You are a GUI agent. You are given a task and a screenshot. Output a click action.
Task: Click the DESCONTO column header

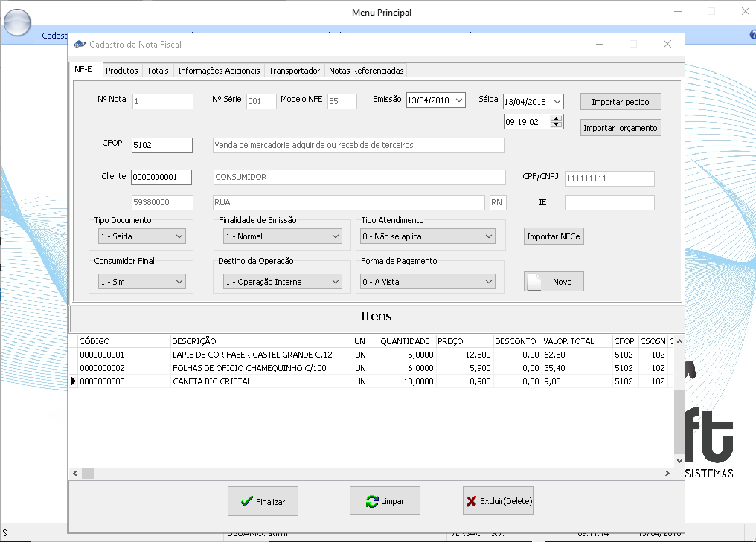coord(517,341)
